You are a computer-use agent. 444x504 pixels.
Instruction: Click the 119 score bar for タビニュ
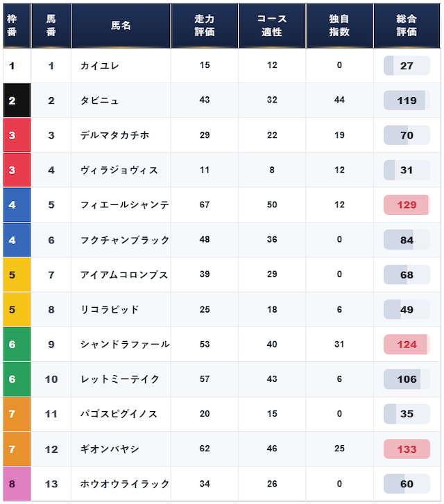[407, 101]
